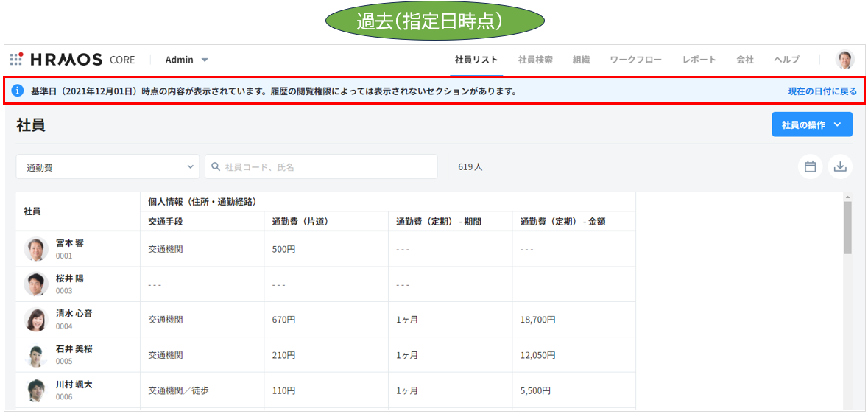
Task: Click the calendar date picker icon
Action: click(x=810, y=166)
